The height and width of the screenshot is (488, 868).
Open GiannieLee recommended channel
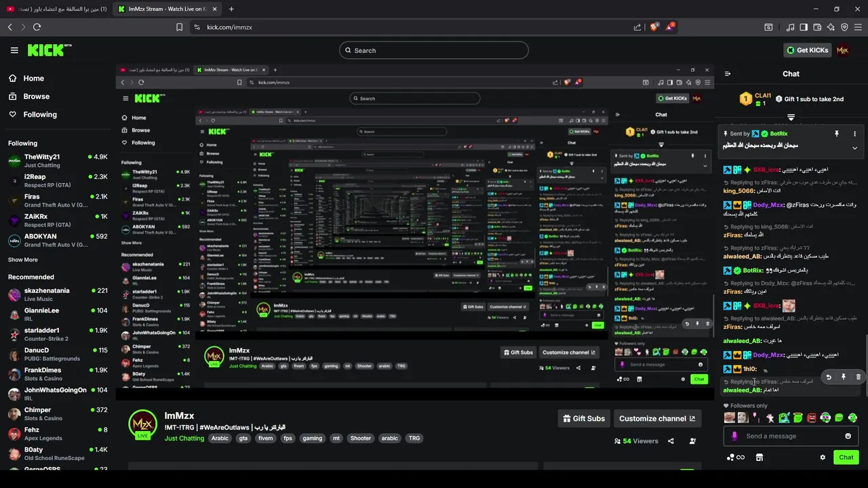pyautogui.click(x=58, y=314)
